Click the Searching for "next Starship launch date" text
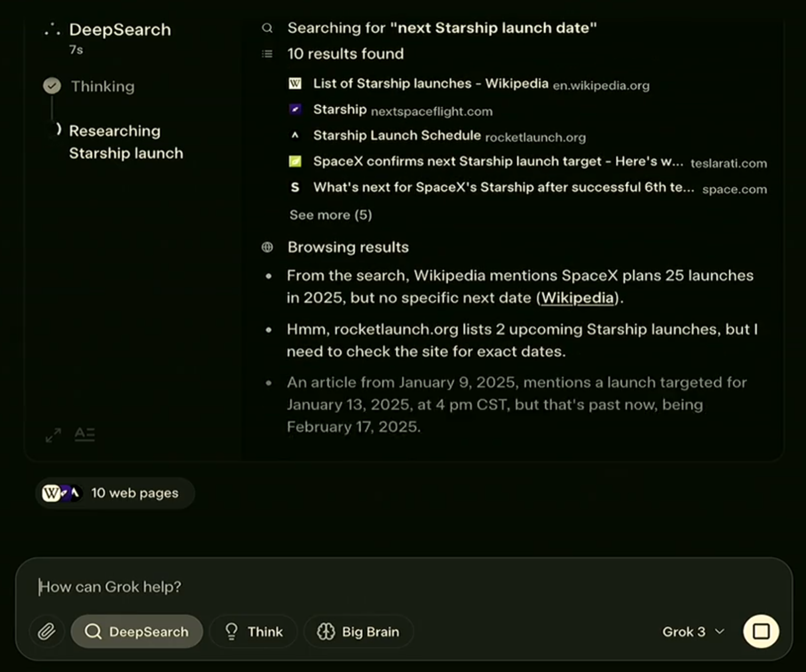The height and width of the screenshot is (672, 806). pyautogui.click(x=442, y=28)
